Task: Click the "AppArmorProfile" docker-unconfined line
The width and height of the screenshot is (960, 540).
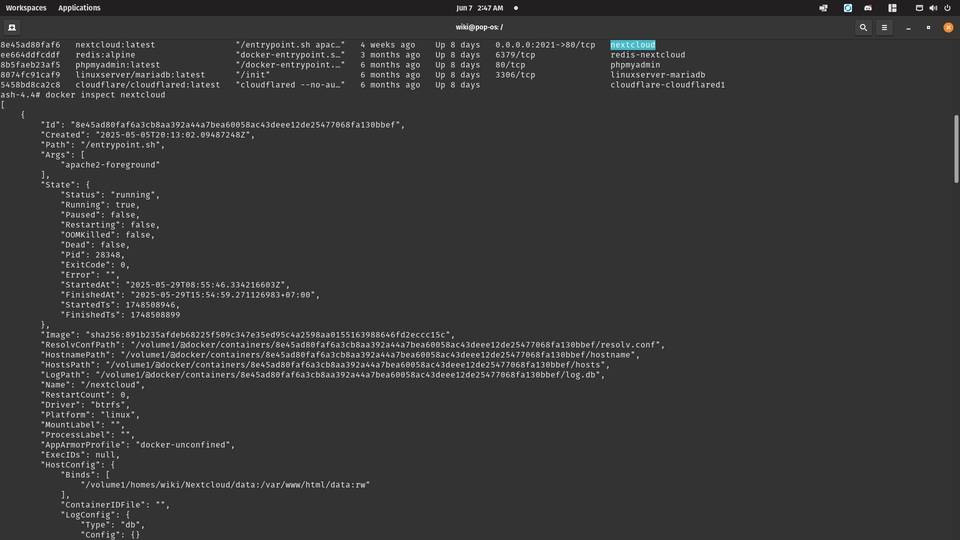Action: click(138, 444)
